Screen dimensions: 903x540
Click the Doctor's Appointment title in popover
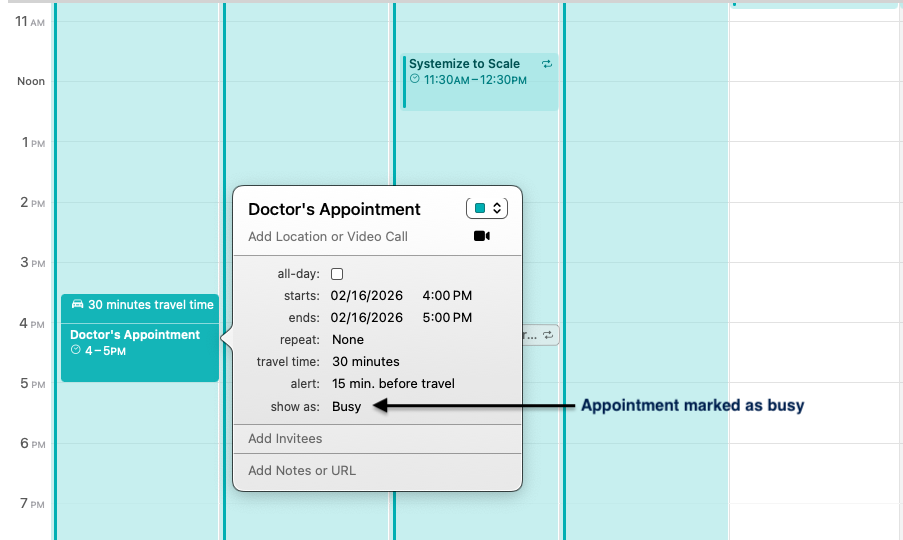[x=334, y=209]
